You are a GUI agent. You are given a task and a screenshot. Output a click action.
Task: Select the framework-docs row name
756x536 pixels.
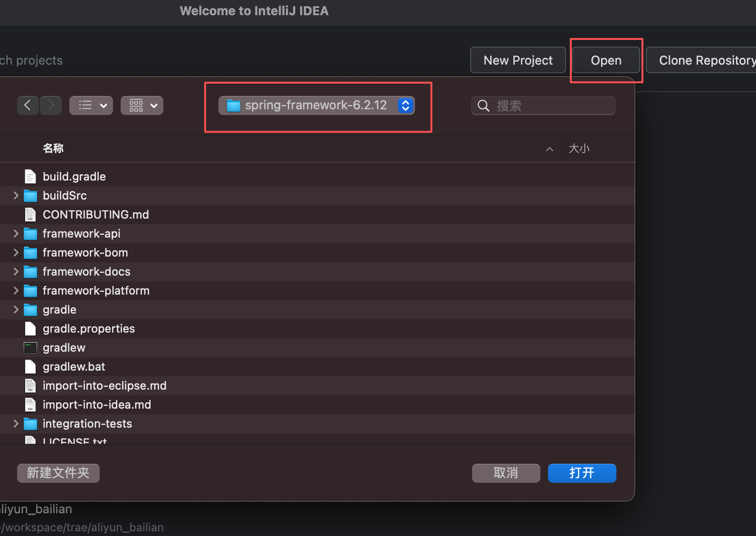tap(86, 272)
